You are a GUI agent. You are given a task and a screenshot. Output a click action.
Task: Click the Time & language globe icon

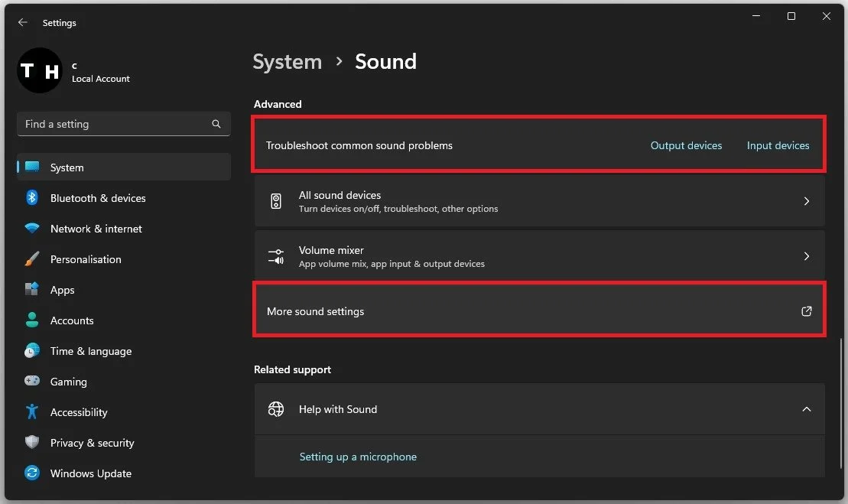(32, 351)
